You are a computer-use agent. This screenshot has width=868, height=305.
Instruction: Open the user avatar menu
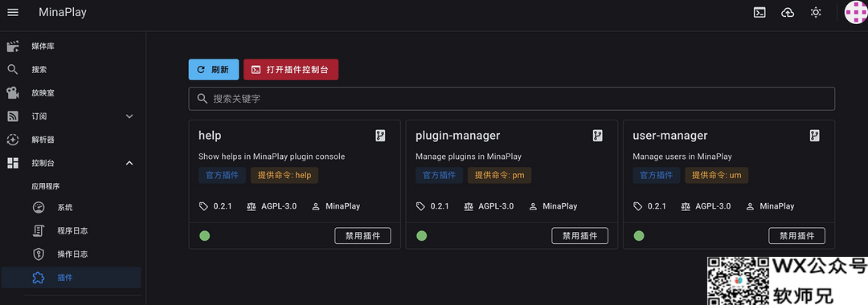(856, 12)
